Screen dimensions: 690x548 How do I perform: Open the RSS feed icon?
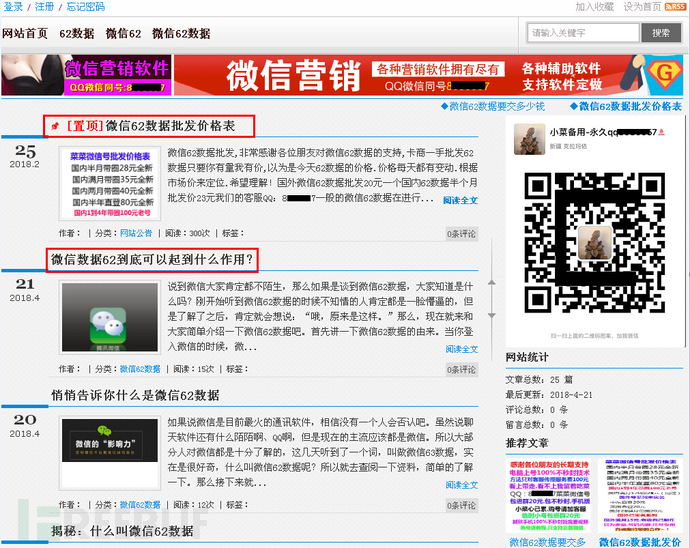pyautogui.click(x=675, y=6)
